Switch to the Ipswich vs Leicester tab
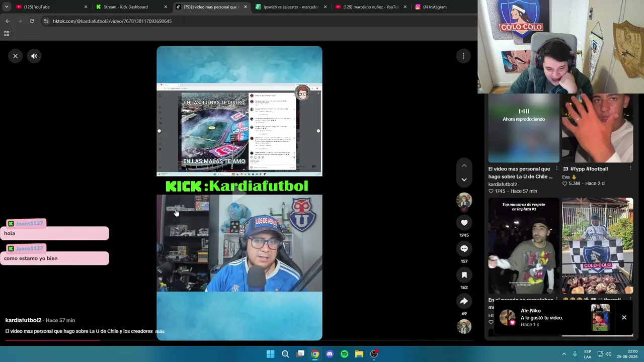644x362 pixels. click(289, 7)
